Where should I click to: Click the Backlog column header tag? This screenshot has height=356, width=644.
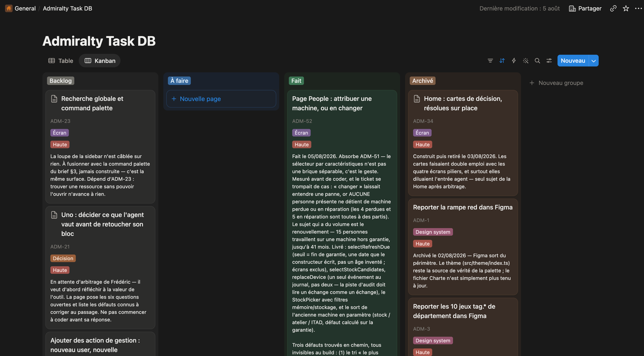[x=60, y=81]
